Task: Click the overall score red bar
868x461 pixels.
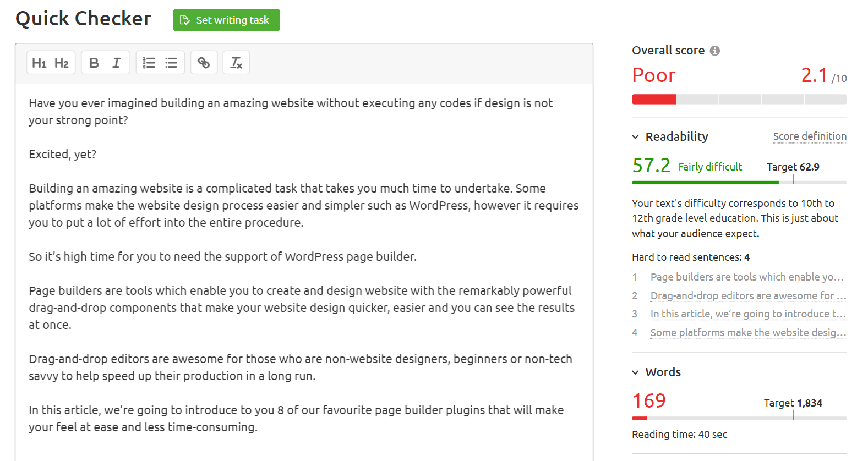Action: point(654,100)
